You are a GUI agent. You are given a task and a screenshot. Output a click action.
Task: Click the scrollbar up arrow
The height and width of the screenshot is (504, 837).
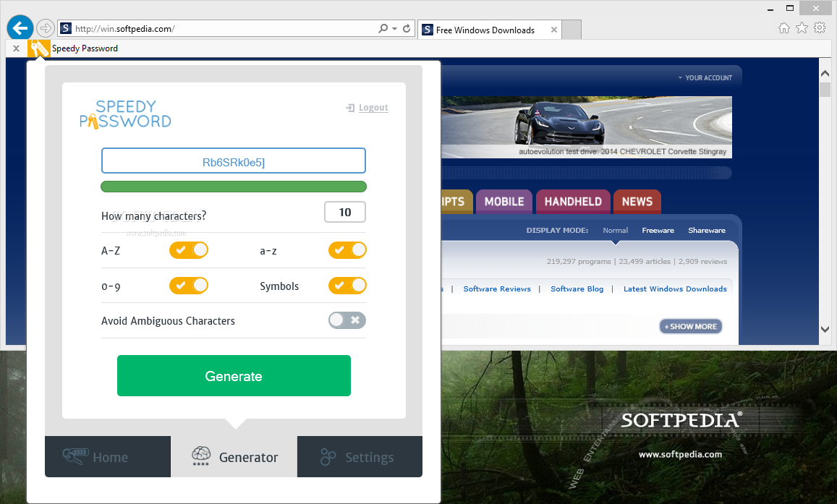(825, 73)
